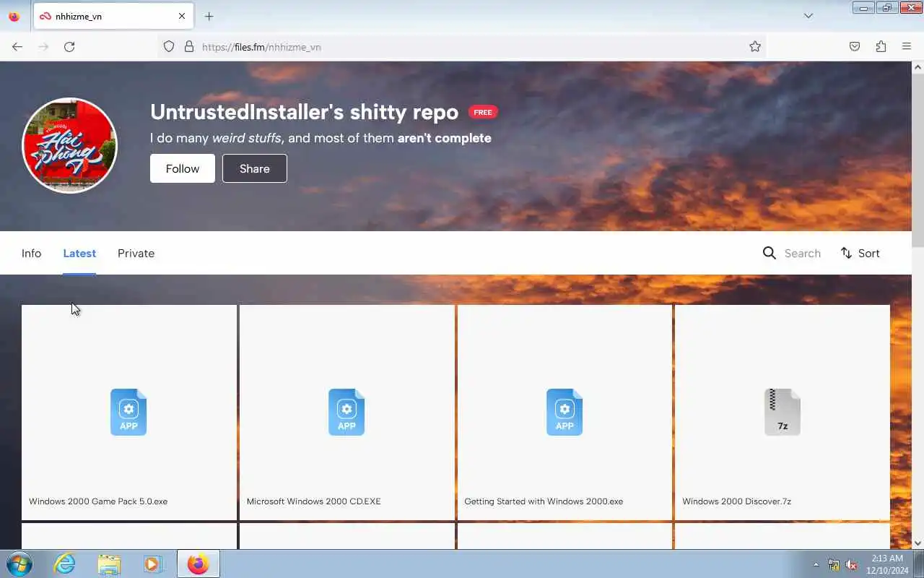
Task: Show hidden system tray icons
Action: tap(816, 564)
